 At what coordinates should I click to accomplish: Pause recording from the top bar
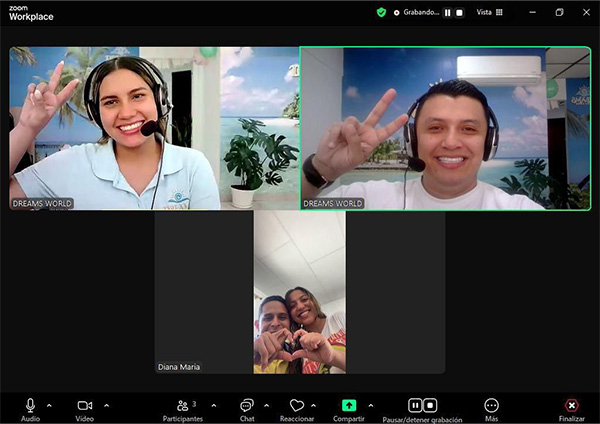click(448, 13)
